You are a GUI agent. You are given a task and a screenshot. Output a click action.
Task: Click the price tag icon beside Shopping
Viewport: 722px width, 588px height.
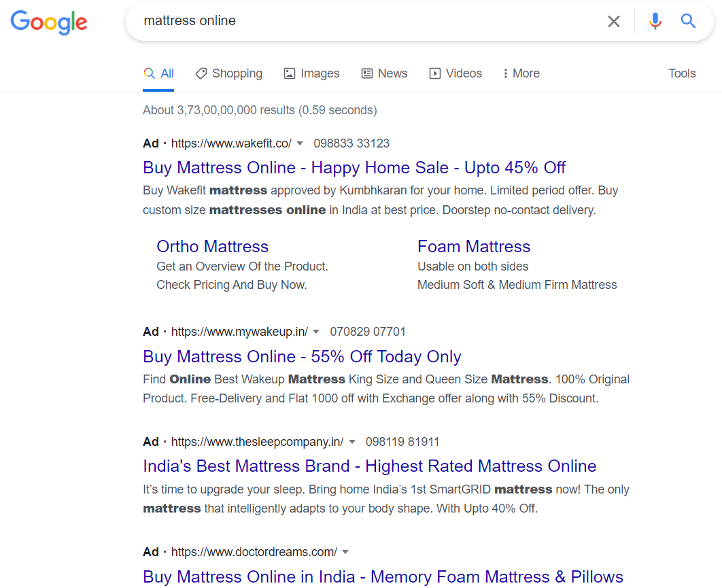pyautogui.click(x=203, y=73)
